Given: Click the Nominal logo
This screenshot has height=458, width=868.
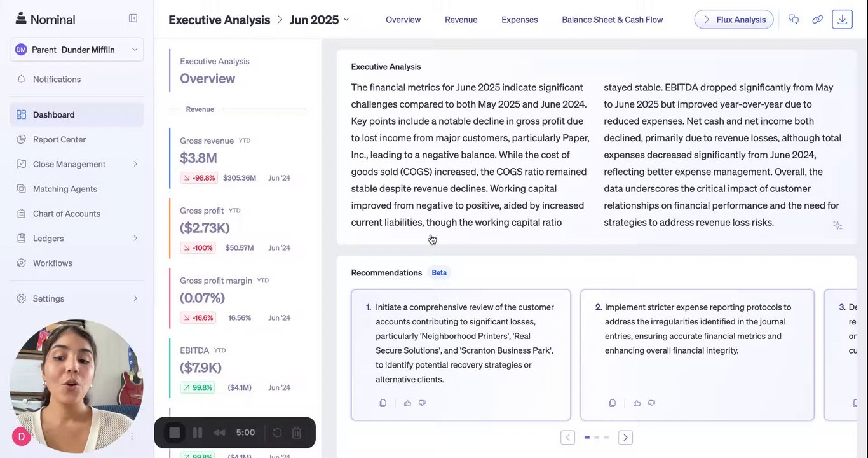Looking at the screenshot, I should click(x=45, y=19).
